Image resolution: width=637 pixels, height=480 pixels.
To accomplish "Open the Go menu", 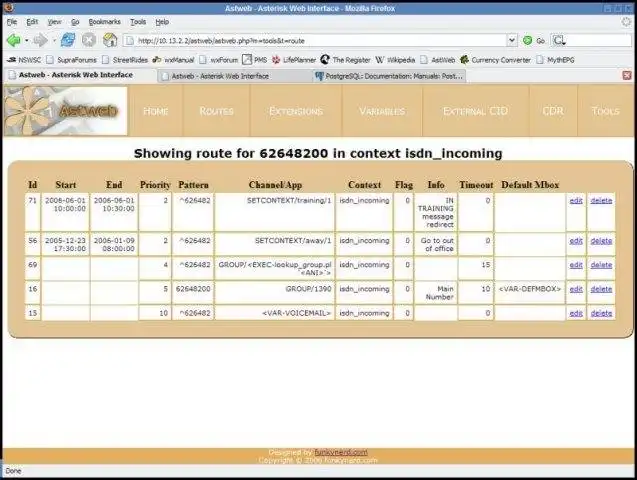I will 75,22.
